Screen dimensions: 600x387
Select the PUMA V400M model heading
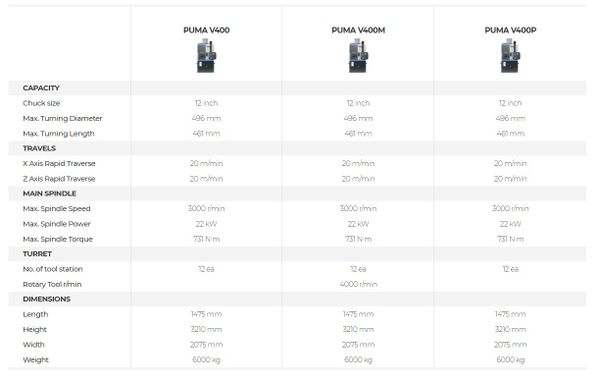coord(358,30)
